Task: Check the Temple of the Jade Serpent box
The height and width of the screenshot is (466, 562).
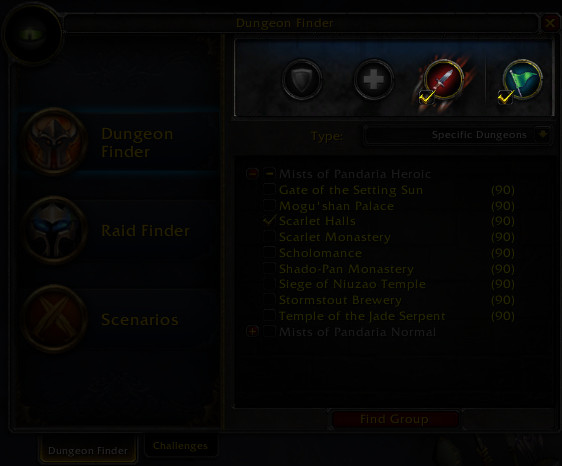Action: [269, 315]
